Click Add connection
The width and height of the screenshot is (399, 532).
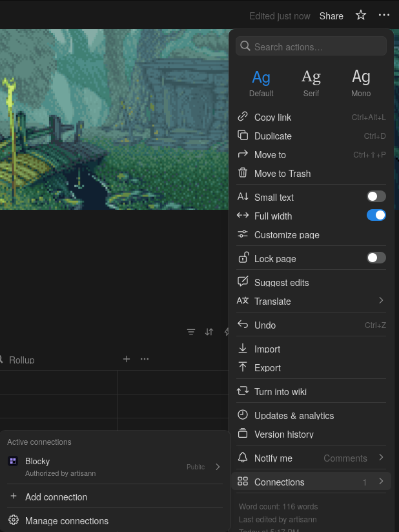[115, 496]
